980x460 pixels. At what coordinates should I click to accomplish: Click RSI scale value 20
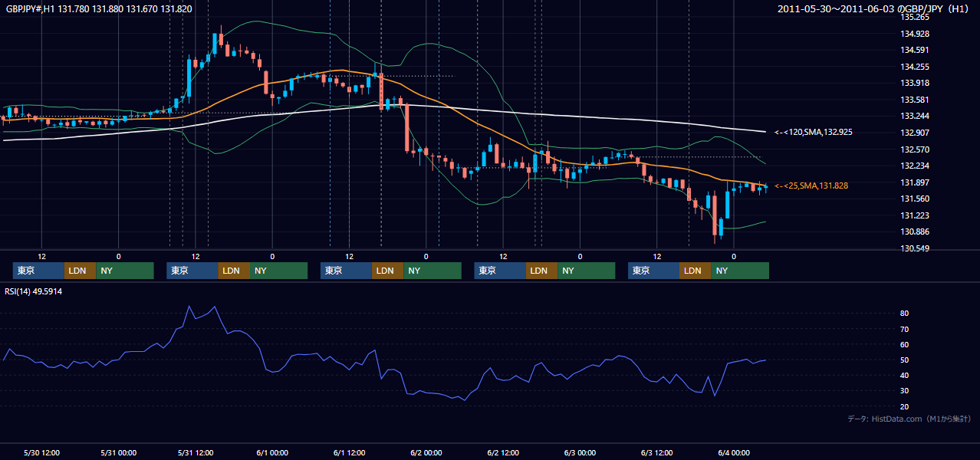click(905, 406)
